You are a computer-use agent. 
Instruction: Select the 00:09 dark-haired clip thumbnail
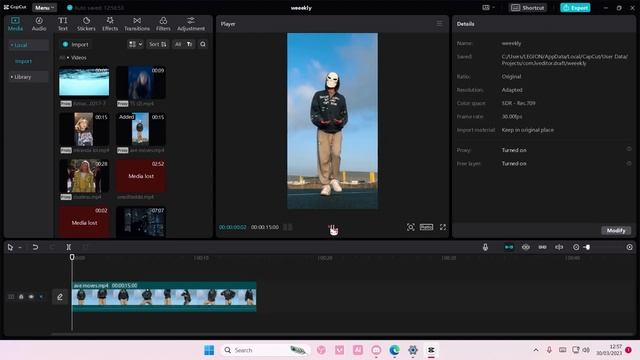pos(141,82)
